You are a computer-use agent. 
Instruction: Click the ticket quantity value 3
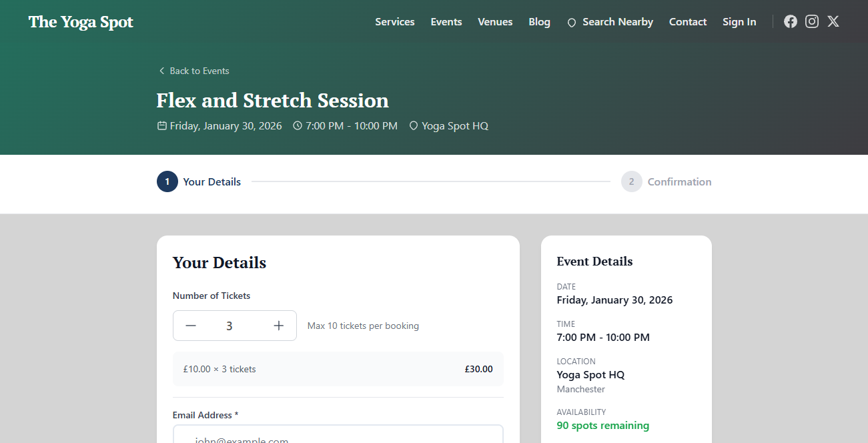pyautogui.click(x=230, y=326)
